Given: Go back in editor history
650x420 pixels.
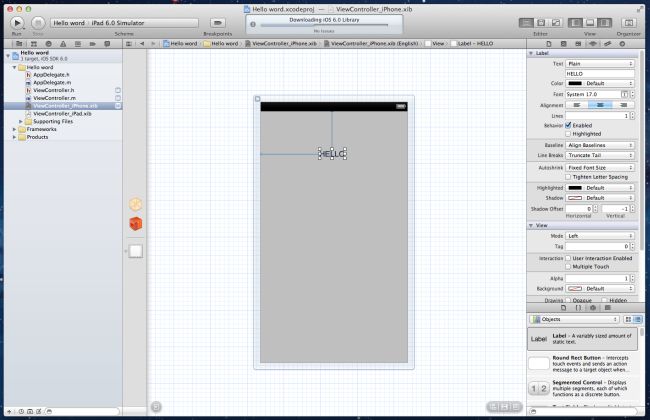Looking at the screenshot, I should click(x=142, y=44).
